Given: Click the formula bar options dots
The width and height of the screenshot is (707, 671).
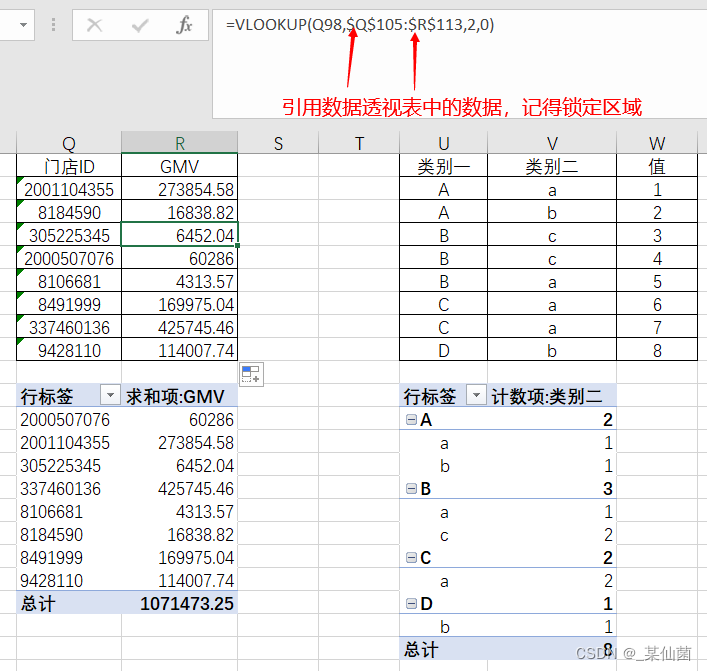Looking at the screenshot, I should point(54,25).
